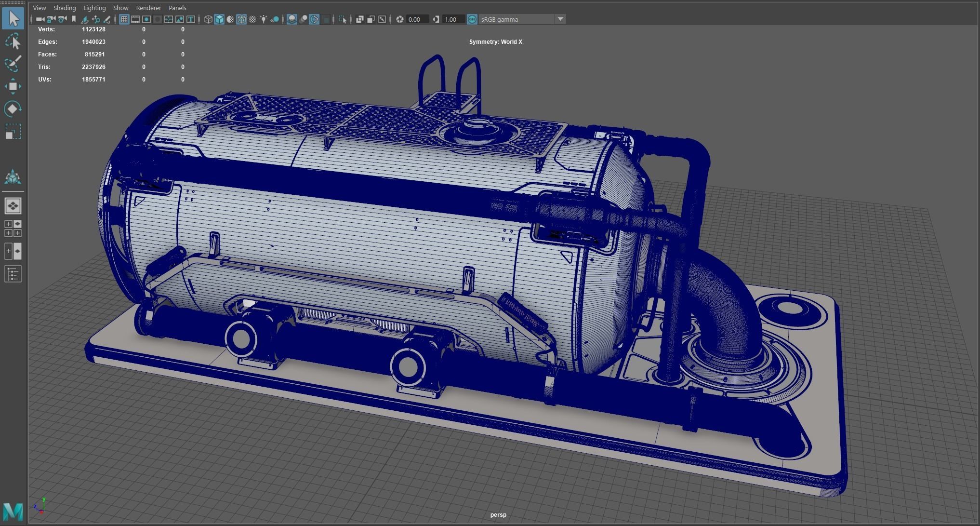Image resolution: width=980 pixels, height=526 pixels.
Task: Edit the Exposure value field 0.00
Action: pos(417,19)
